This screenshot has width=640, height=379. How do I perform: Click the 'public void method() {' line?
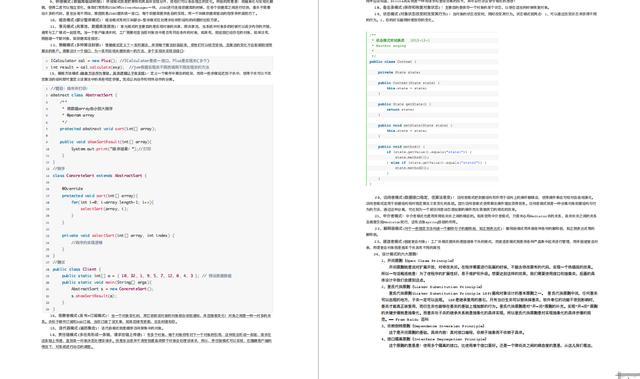(401, 146)
